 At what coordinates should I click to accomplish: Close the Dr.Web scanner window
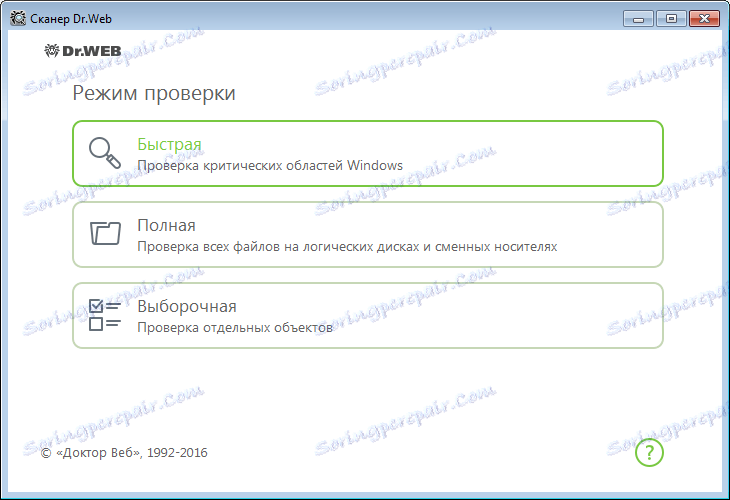pos(704,19)
